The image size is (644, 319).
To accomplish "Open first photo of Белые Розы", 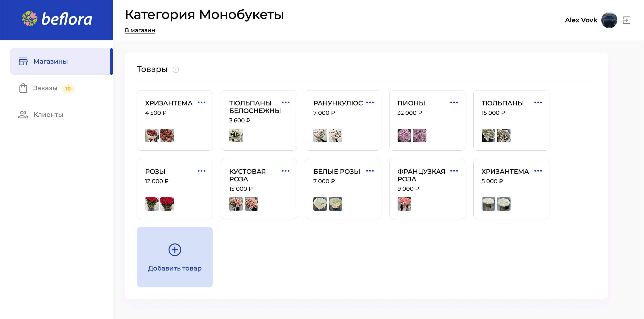I will (320, 204).
